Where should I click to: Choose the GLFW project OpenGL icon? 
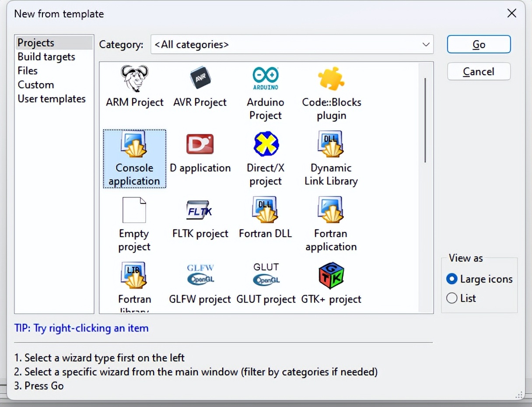point(200,275)
